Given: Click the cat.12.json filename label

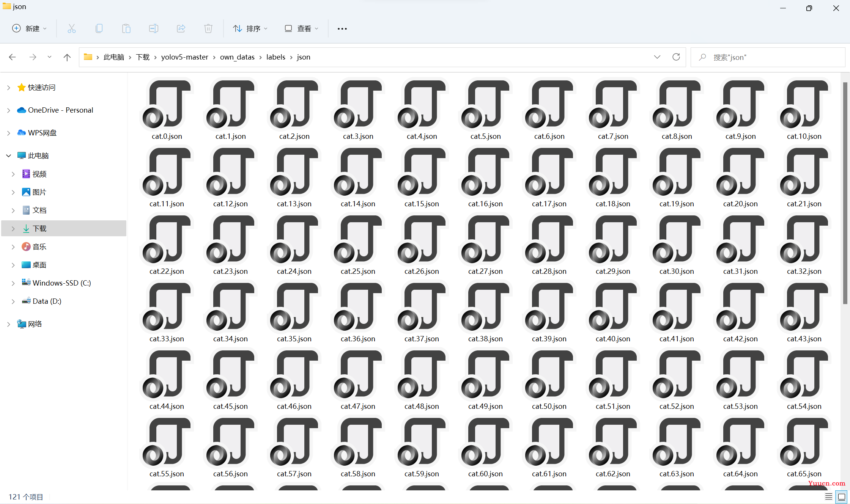Looking at the screenshot, I should pos(230,204).
